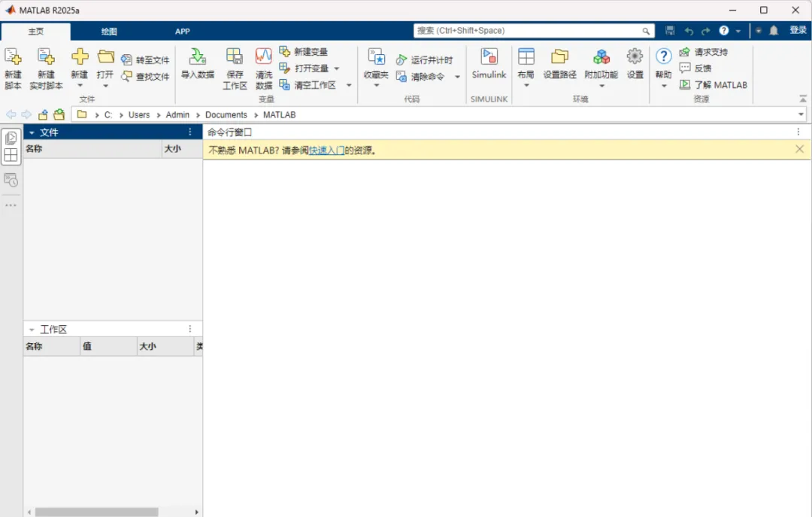Click 登录 (Sign in)
The width and height of the screenshot is (812, 517).
[798, 31]
